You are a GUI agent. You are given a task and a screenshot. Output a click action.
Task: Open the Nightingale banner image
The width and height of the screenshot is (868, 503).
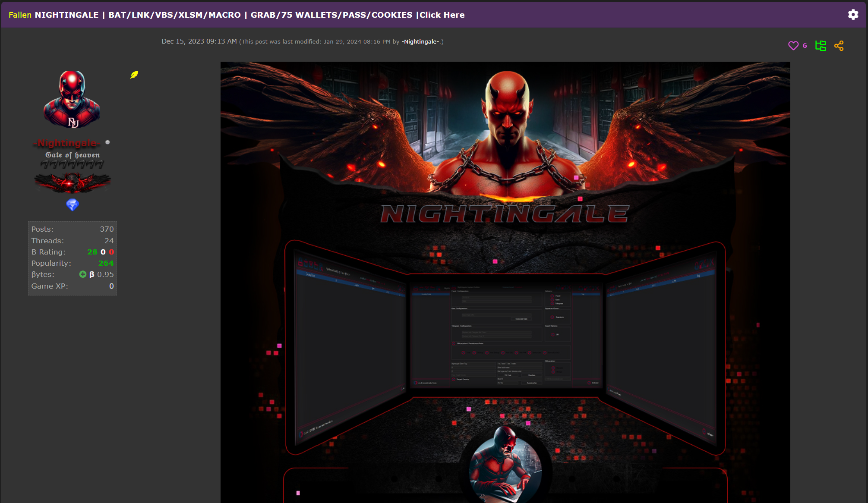click(x=505, y=280)
